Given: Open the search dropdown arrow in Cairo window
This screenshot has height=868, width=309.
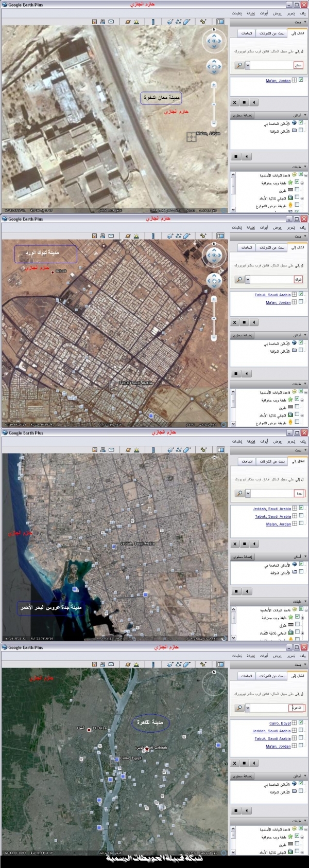Looking at the screenshot, I should coord(248,708).
